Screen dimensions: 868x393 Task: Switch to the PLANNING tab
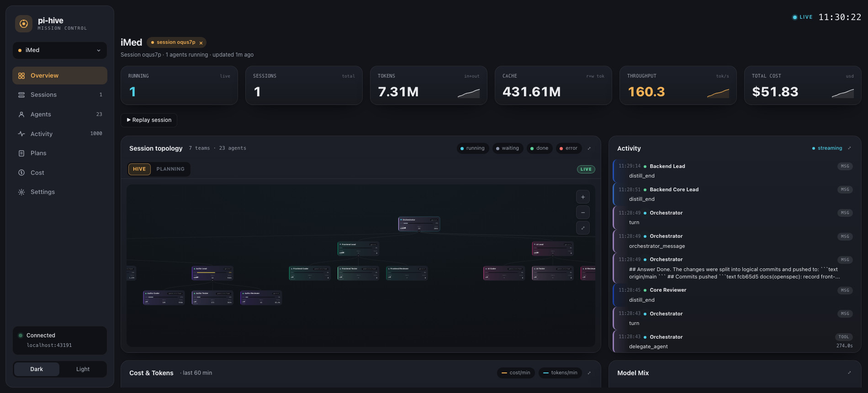click(170, 169)
